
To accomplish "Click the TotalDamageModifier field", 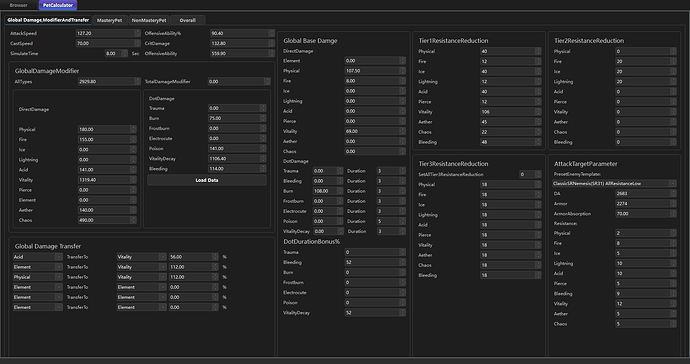I will (x=239, y=82).
